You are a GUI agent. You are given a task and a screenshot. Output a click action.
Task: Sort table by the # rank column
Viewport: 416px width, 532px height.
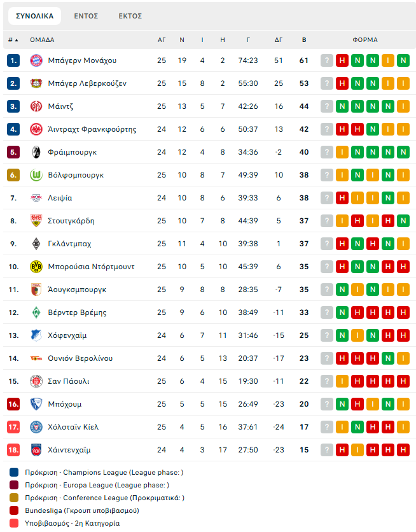pyautogui.click(x=13, y=39)
